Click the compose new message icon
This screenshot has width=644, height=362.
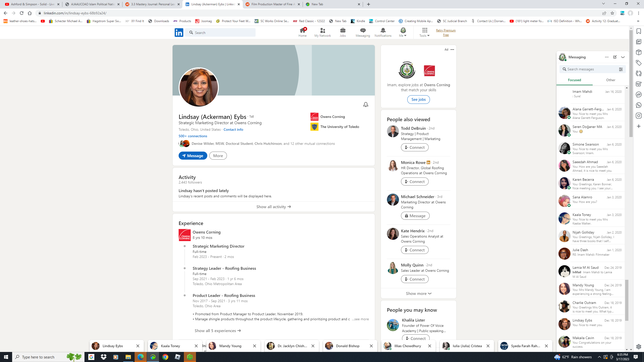click(615, 57)
